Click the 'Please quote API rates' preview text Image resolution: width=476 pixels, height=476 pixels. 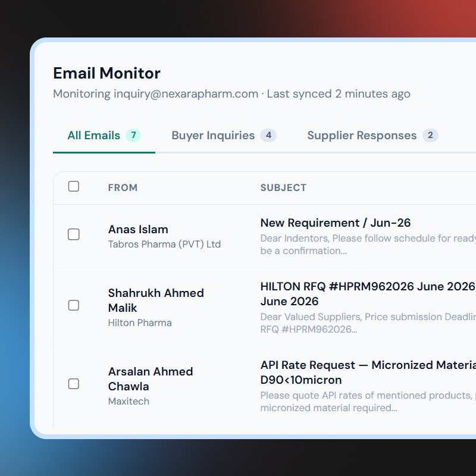click(368, 402)
